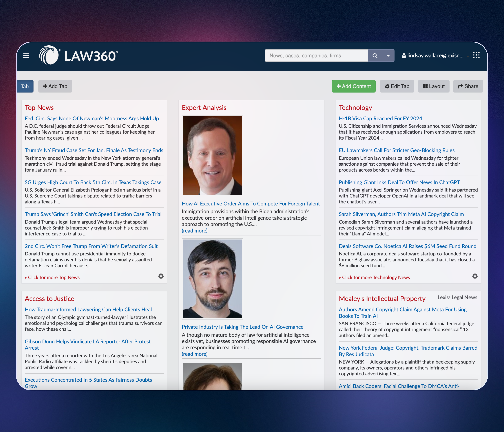
Task: Open New York Federal Judge Res Judicata article
Action: (408, 351)
